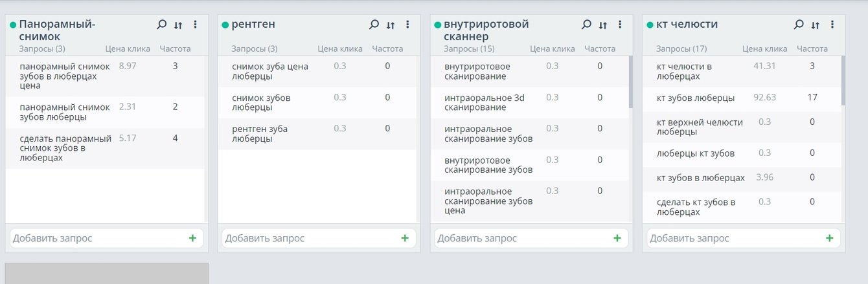Toggle green status dot of Панорамный-снимок group
The height and width of the screenshot is (284, 868).
[x=13, y=25]
